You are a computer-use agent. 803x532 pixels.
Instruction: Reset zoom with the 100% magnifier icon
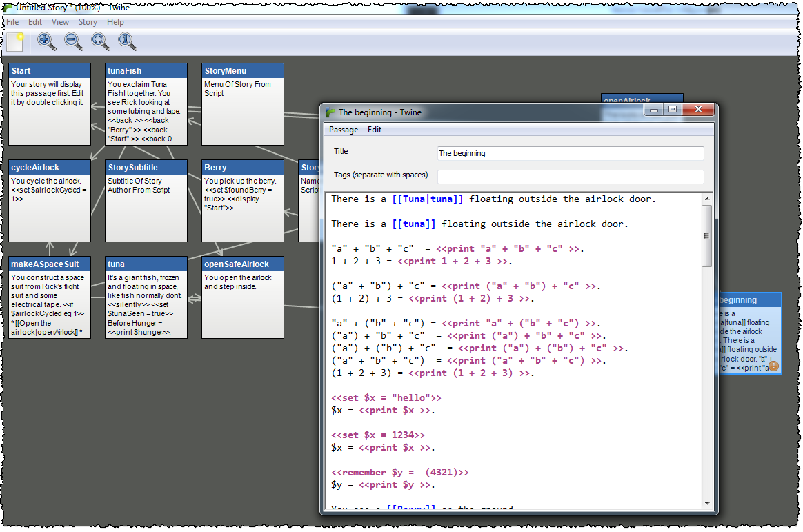[127, 42]
